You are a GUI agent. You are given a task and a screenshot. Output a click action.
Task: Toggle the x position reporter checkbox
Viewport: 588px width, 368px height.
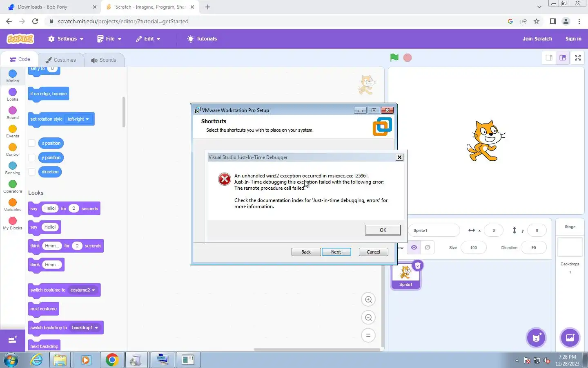tap(31, 143)
